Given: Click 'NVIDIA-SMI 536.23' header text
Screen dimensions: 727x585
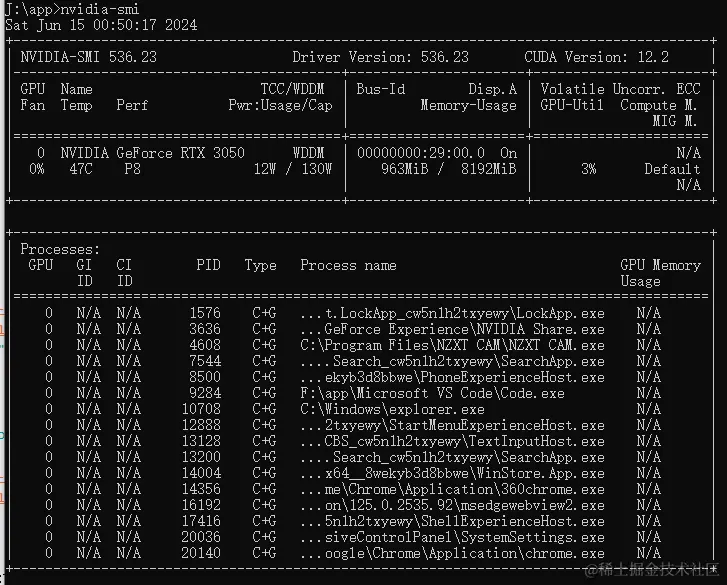Looking at the screenshot, I should pos(89,57).
